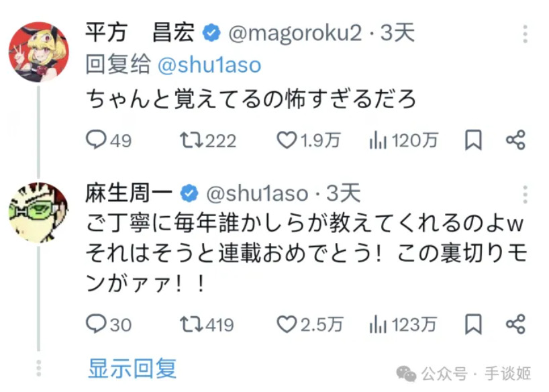Share 平方昌宏's tweet
Image resolution: width=549 pixels, height=392 pixels.
click(515, 140)
